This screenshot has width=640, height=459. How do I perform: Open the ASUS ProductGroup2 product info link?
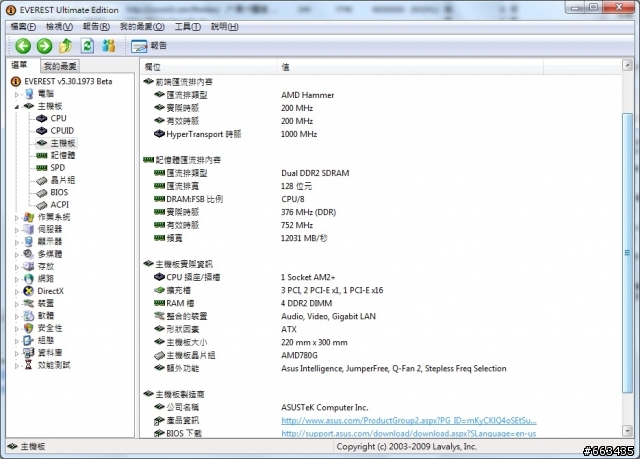tap(409, 420)
